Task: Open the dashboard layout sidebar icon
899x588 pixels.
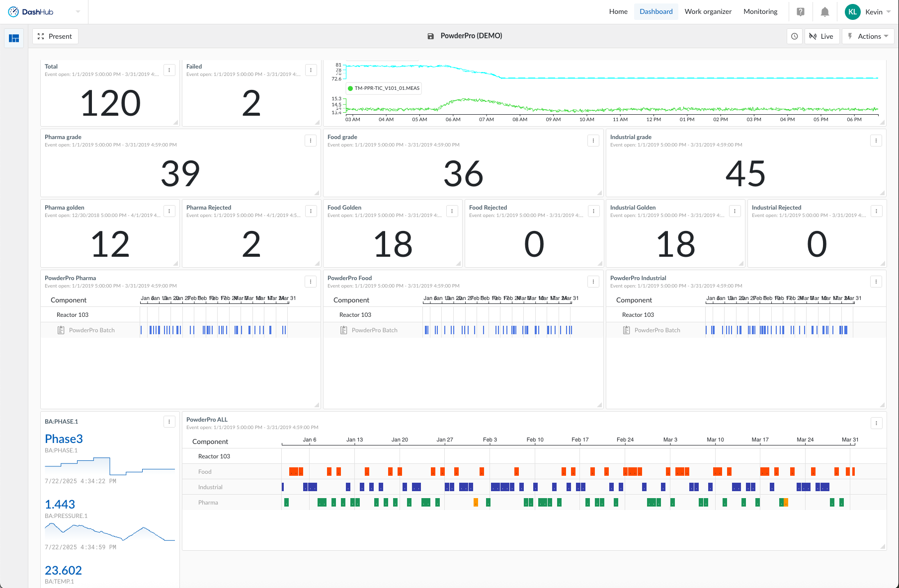Action: point(14,38)
